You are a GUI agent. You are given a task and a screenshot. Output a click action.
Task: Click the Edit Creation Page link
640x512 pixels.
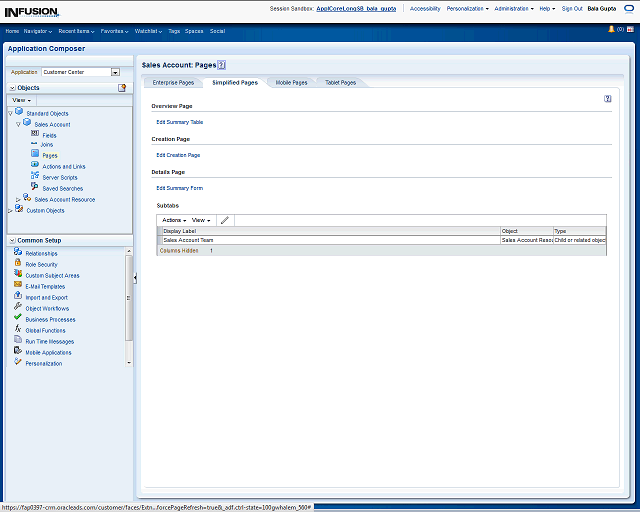(178, 155)
